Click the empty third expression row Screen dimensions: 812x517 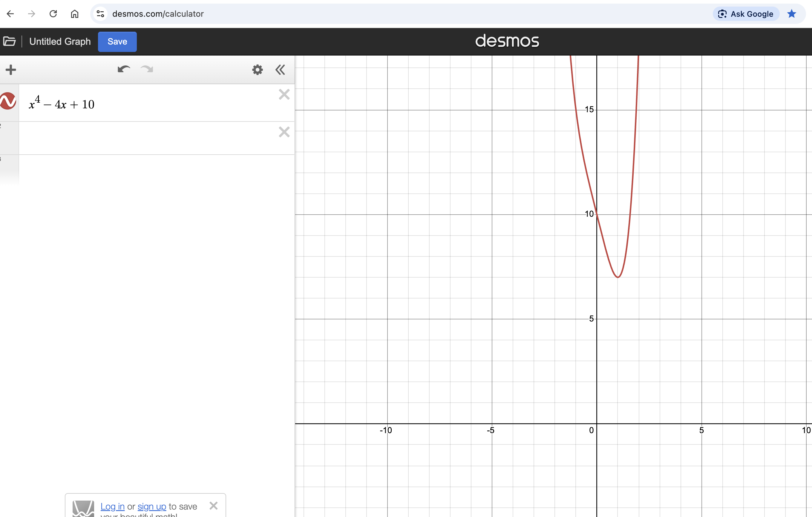[157, 170]
